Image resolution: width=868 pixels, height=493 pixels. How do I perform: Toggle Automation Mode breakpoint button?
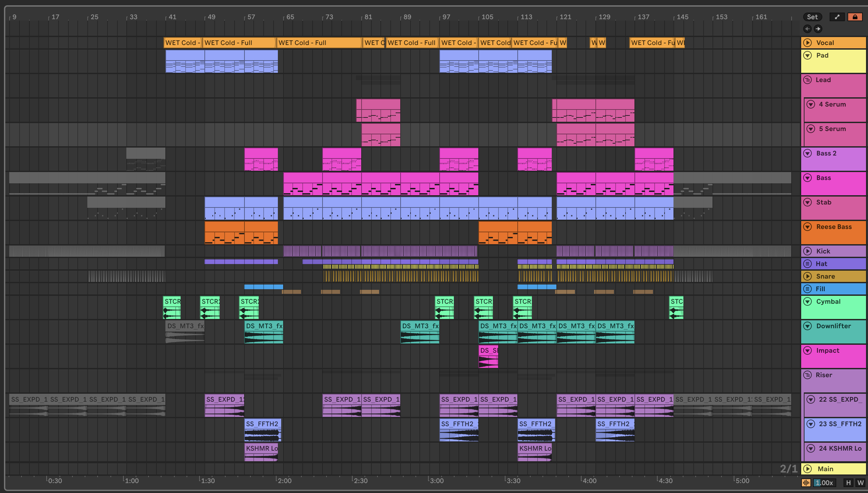pyautogui.click(x=837, y=17)
